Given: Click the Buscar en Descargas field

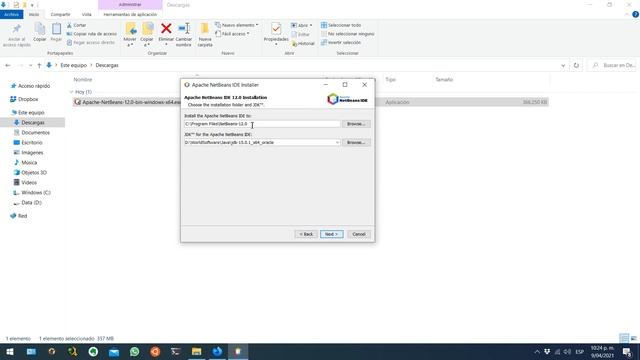Looking at the screenshot, I should click(613, 65).
